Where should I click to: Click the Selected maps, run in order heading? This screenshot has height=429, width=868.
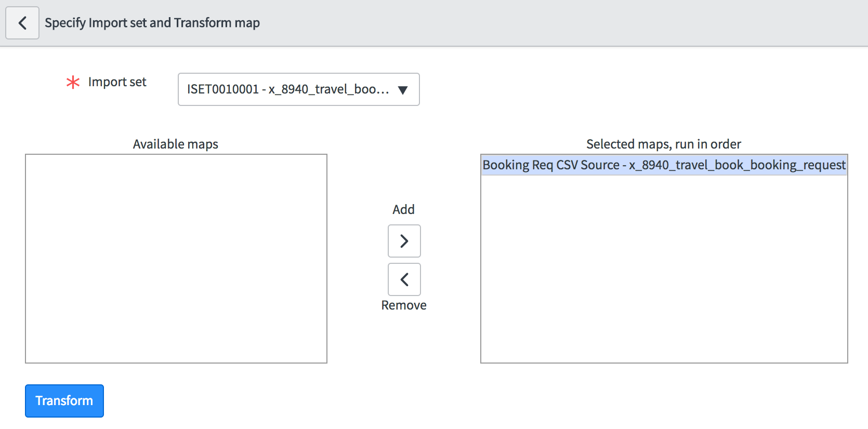point(664,144)
